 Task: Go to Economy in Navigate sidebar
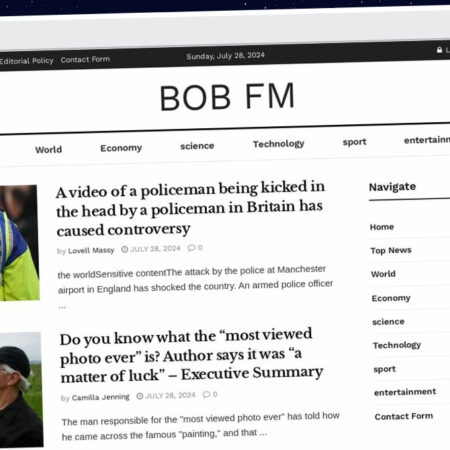tap(391, 298)
